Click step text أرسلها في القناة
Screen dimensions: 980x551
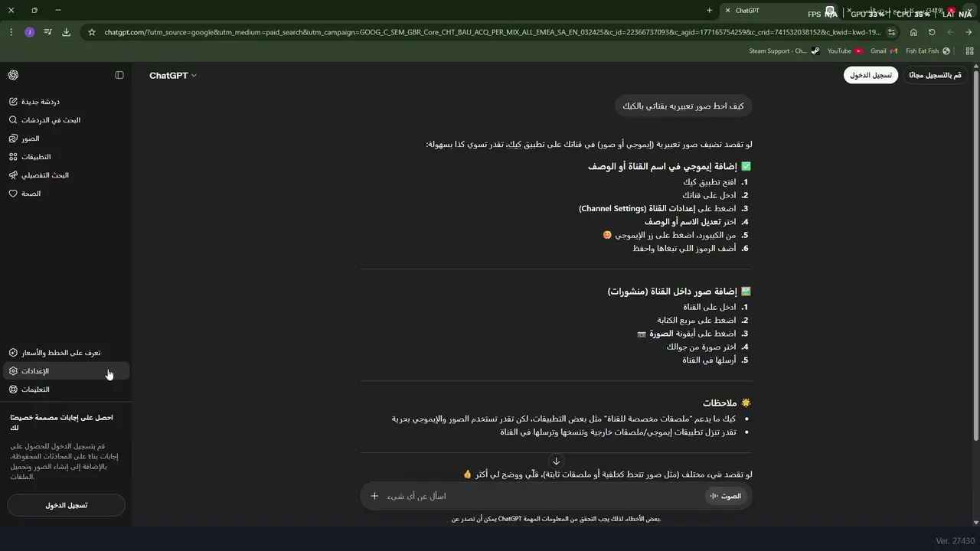pyautogui.click(x=709, y=360)
